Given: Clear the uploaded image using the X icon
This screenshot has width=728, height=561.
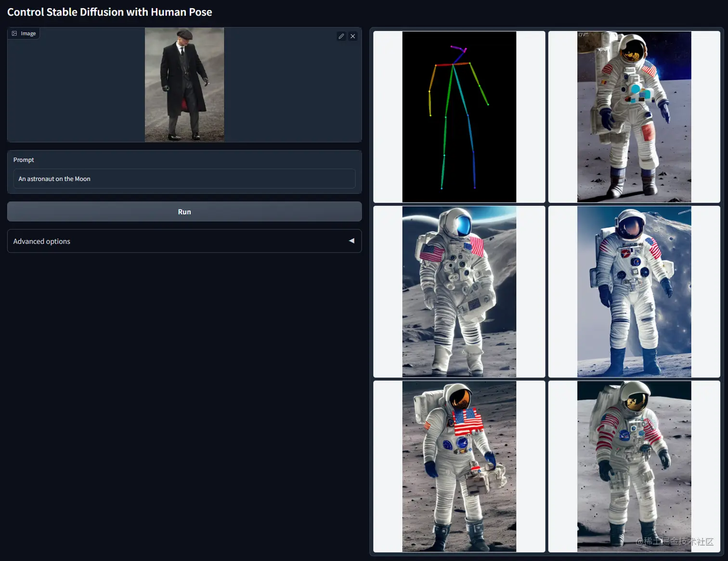Looking at the screenshot, I should click(353, 36).
